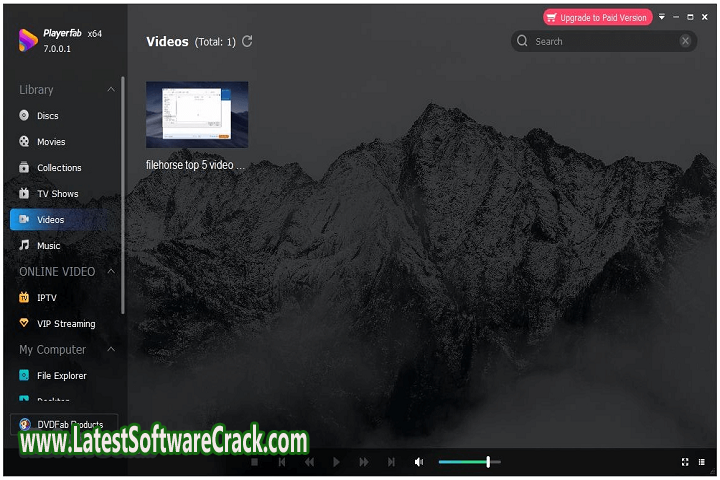Collapse the My Computer section
This screenshot has height=480, width=720.
click(x=111, y=349)
